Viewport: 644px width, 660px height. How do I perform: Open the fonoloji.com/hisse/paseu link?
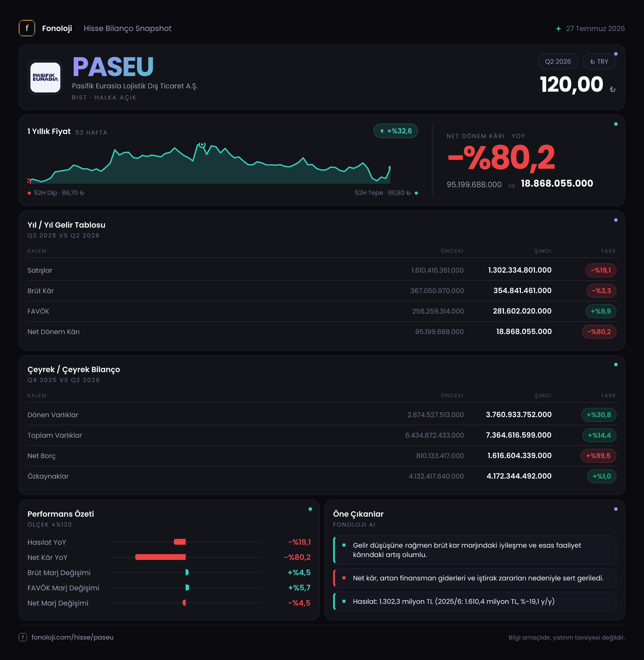pos(72,637)
